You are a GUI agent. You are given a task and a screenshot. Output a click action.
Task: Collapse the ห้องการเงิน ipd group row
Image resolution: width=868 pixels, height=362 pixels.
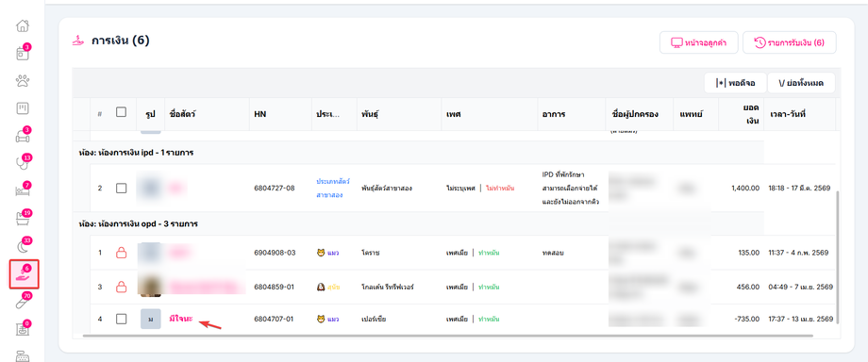click(418, 152)
